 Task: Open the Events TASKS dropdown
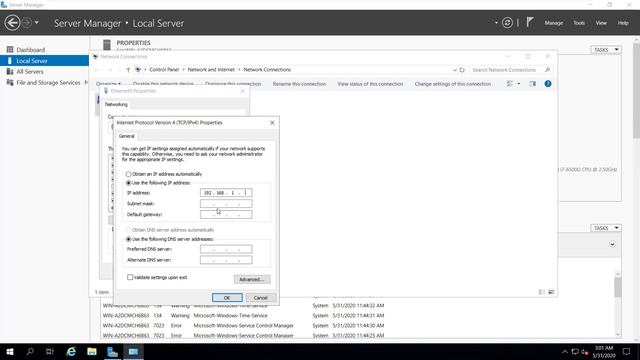[606, 228]
